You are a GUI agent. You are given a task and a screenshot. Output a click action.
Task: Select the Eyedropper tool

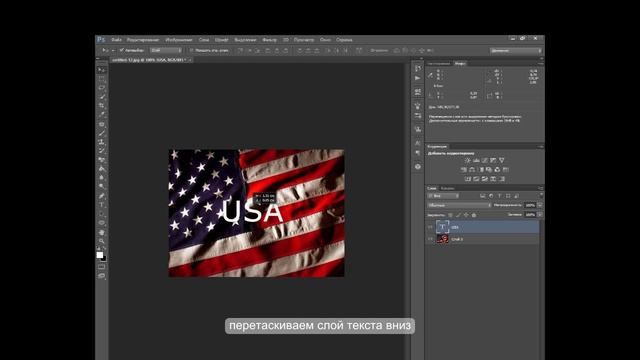101,115
